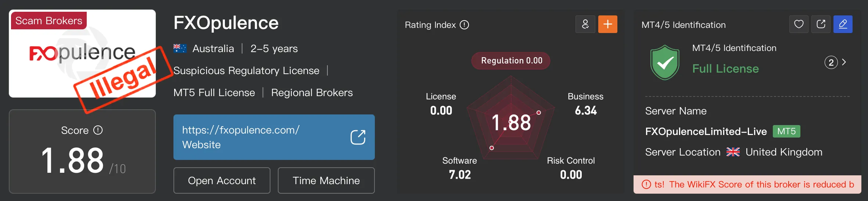
Task: Click the United Kingdom server location text
Action: (x=784, y=152)
